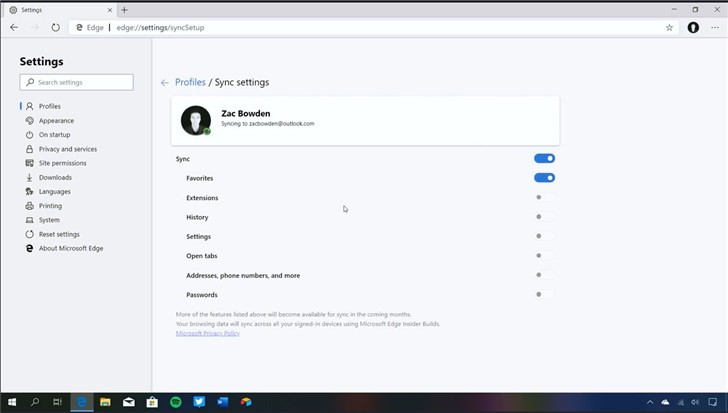Disable Favorites sync toggle
Image resolution: width=728 pixels, height=413 pixels.
coord(544,178)
